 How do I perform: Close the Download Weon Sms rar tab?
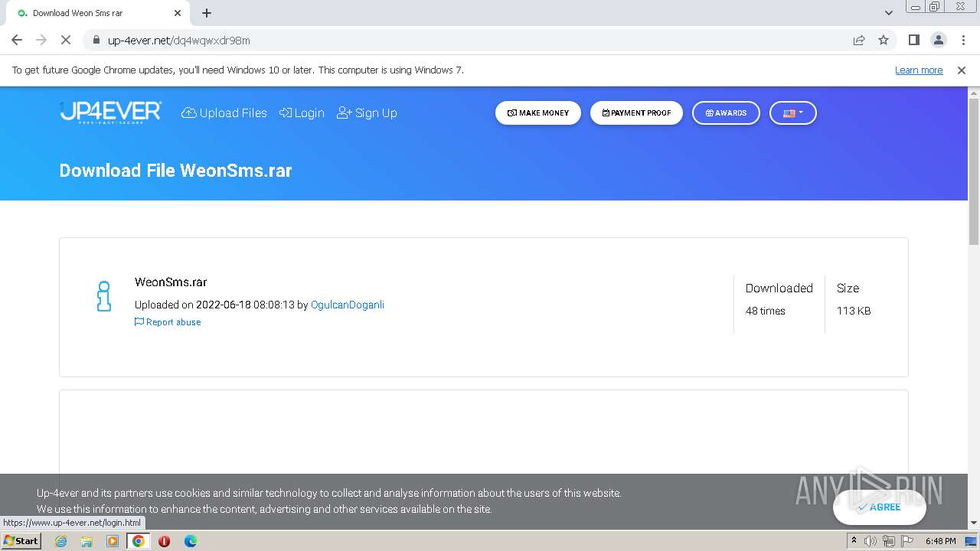point(178,13)
